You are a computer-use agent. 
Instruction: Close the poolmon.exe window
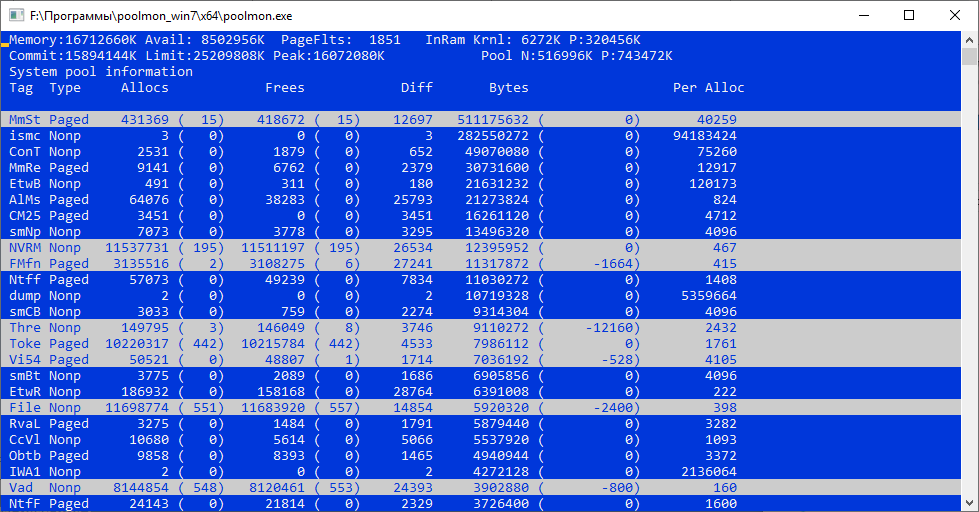tap(954, 15)
